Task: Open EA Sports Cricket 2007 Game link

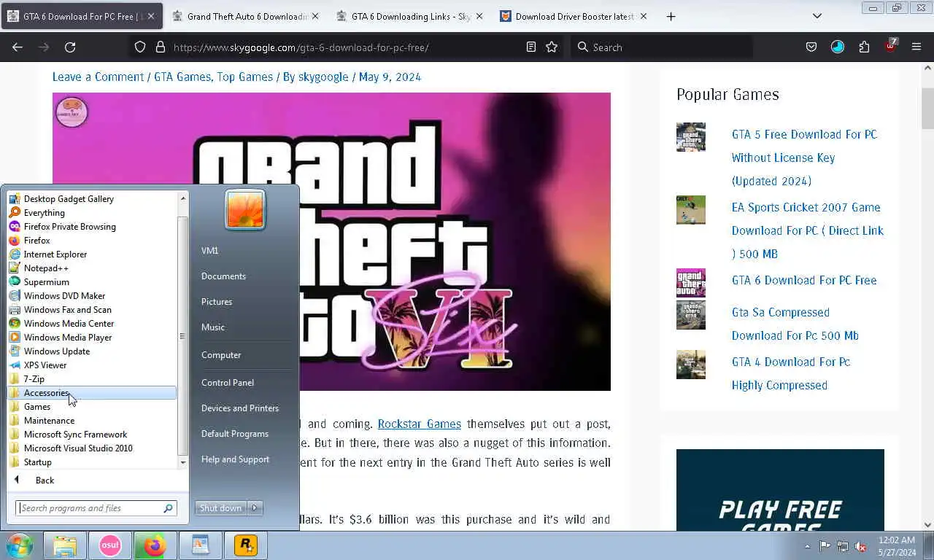Action: click(x=807, y=230)
